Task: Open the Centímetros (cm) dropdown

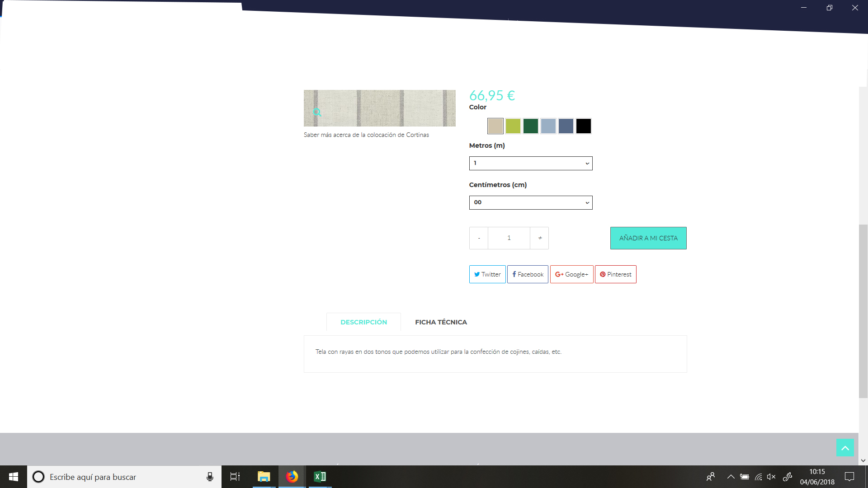Action: coord(530,202)
